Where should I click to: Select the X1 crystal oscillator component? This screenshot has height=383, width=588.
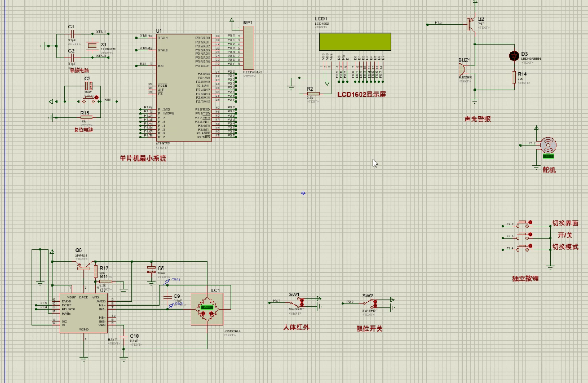pos(92,46)
